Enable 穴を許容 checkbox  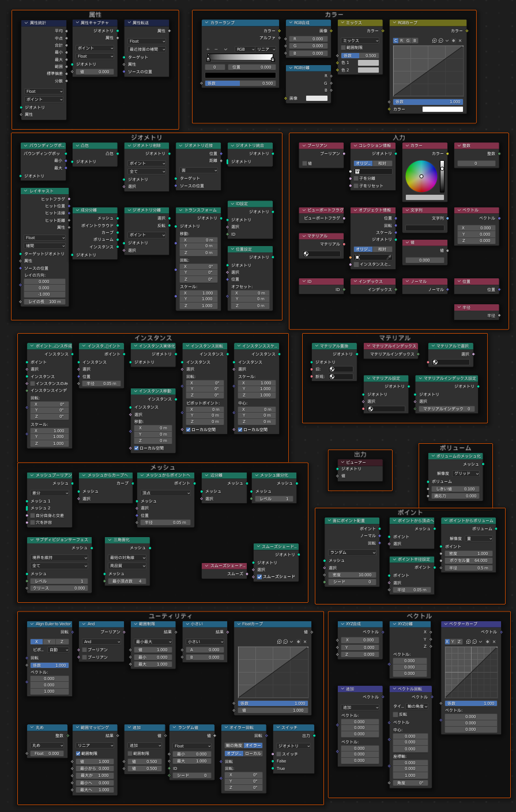(x=33, y=522)
